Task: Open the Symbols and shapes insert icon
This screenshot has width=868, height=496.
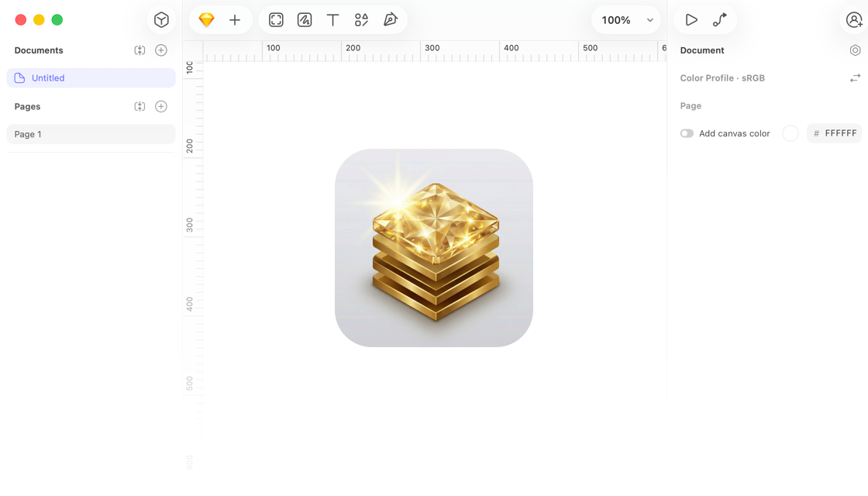Action: pyautogui.click(x=361, y=19)
